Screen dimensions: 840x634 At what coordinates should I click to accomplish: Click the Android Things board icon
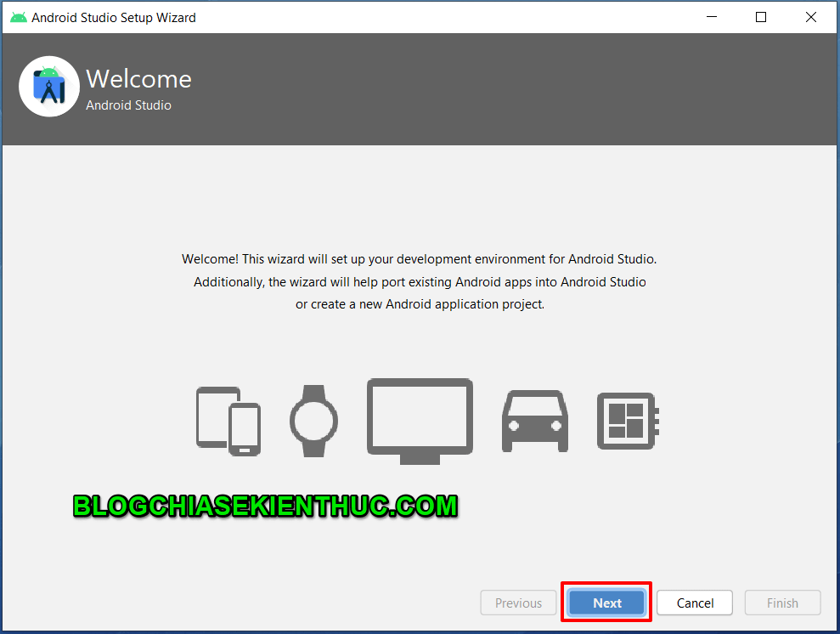click(x=628, y=422)
